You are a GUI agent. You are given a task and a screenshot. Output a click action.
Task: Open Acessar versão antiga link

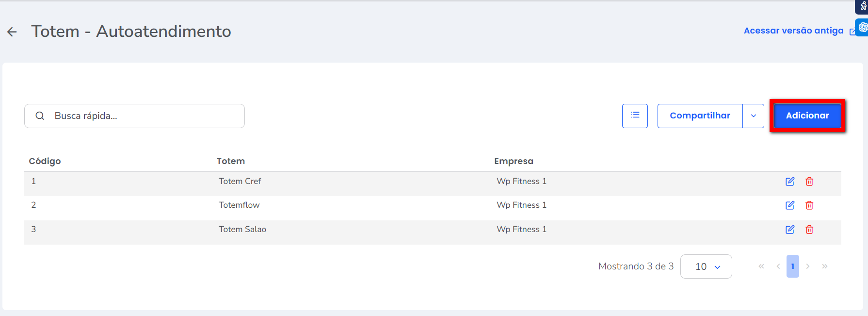click(794, 31)
